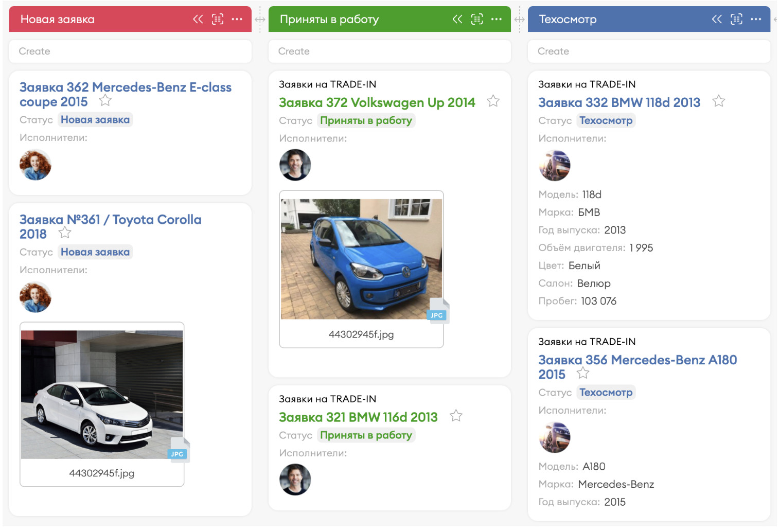Viewport: 779px width, 532px height.
Task: Open Заявка 362 Mercedes-Benz E-class coupe 2015
Action: pyautogui.click(x=126, y=95)
